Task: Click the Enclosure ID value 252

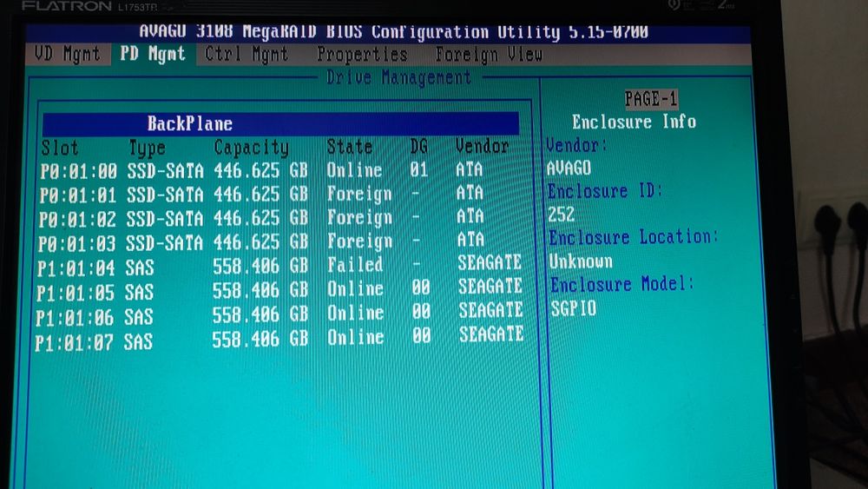Action: click(x=561, y=215)
